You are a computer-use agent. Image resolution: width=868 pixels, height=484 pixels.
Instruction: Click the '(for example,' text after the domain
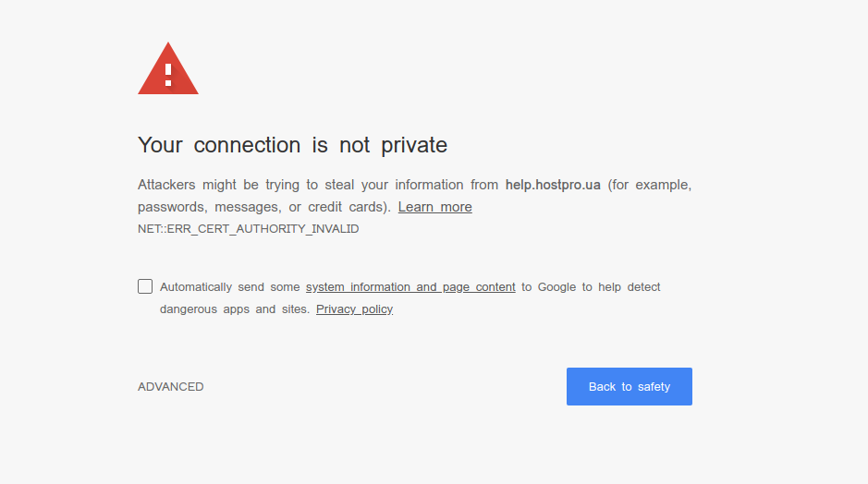[x=649, y=185]
